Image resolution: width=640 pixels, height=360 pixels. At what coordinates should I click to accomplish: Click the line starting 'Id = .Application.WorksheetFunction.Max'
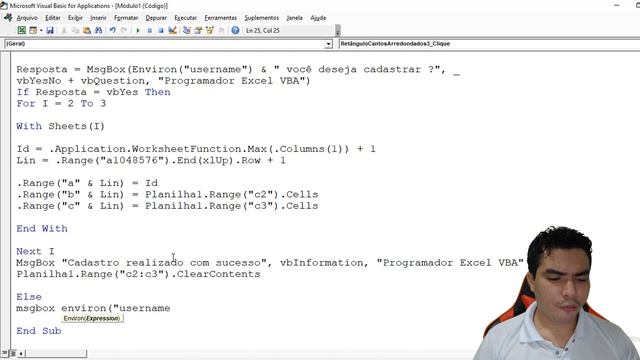(x=196, y=149)
